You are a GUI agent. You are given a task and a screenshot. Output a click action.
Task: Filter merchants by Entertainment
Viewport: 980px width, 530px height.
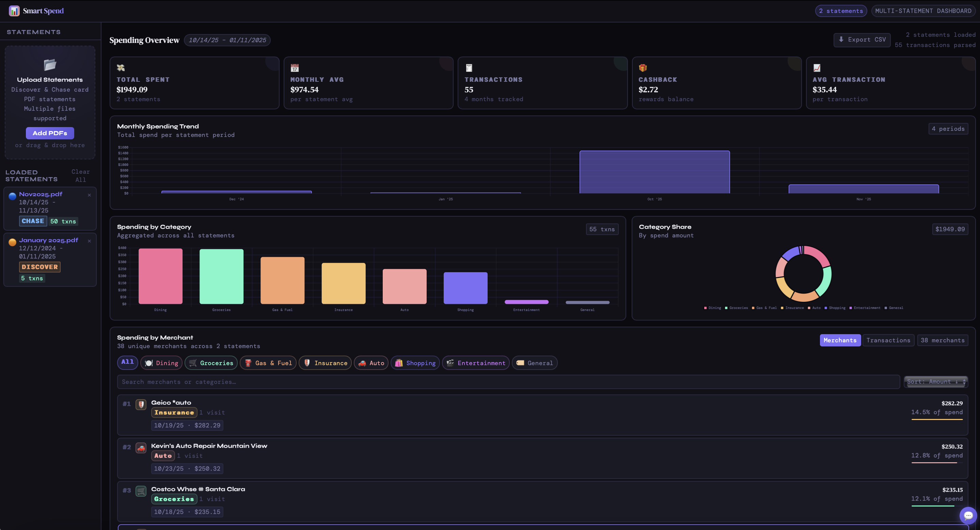[x=476, y=363]
